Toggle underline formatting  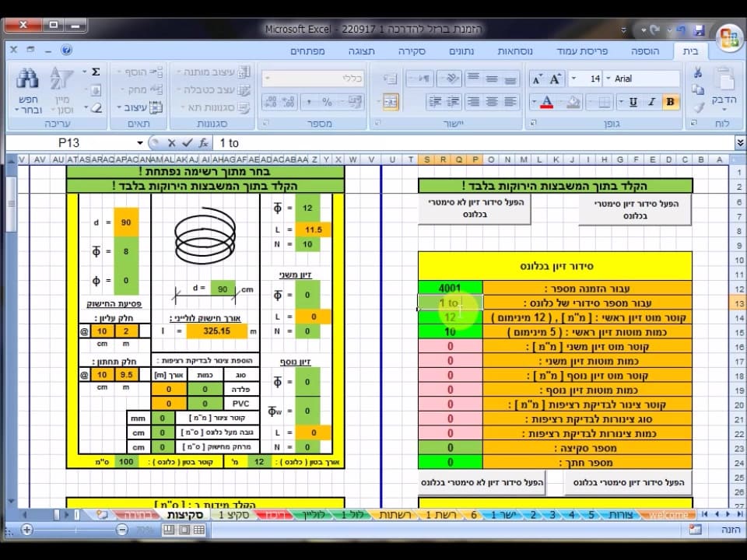coord(633,102)
